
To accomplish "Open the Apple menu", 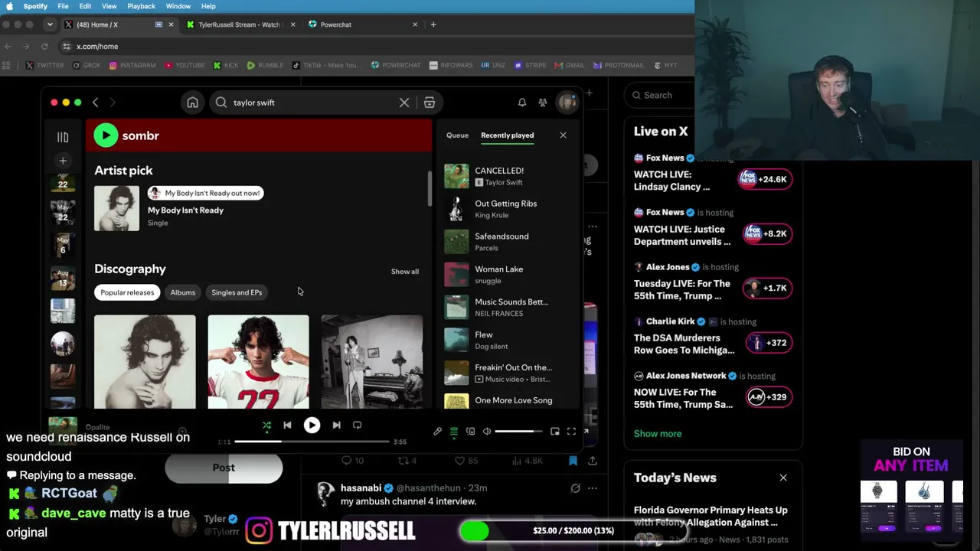I will point(9,6).
